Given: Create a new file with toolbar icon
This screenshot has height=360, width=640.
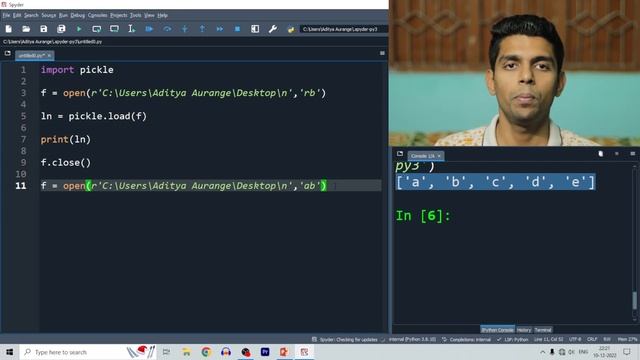Looking at the screenshot, I should tap(9, 29).
